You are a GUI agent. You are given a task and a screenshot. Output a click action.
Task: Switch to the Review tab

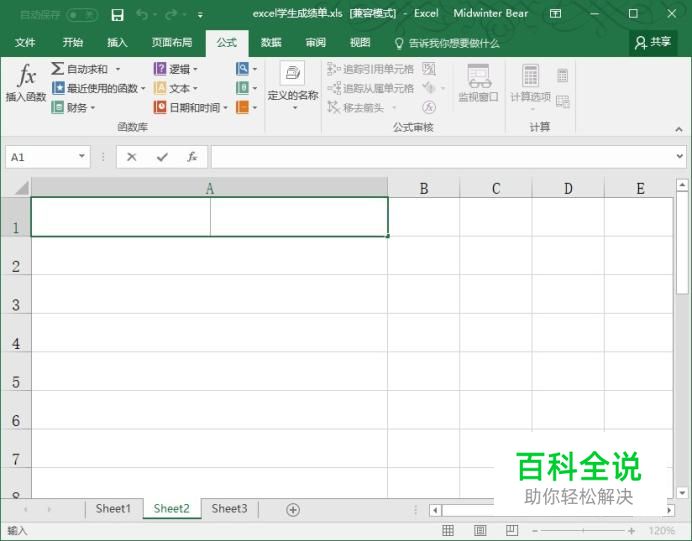point(316,42)
